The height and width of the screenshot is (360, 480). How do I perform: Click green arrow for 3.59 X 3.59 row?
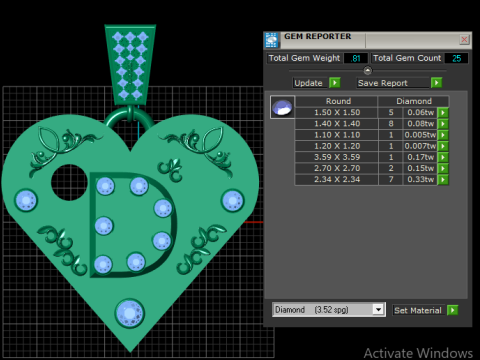coord(443,157)
